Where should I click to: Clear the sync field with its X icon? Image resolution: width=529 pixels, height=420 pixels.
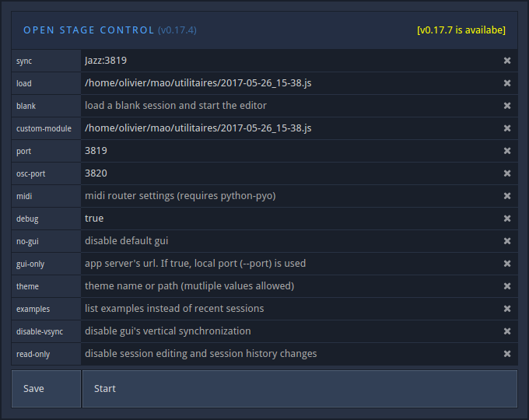click(507, 61)
